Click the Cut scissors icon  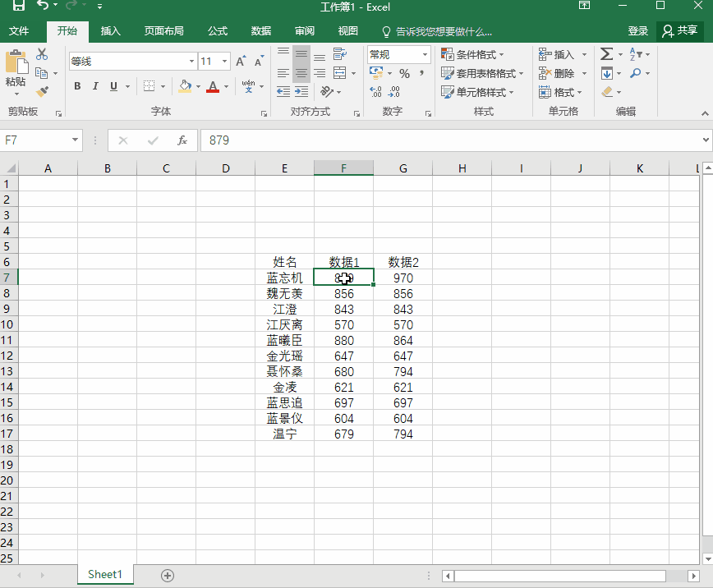[x=42, y=55]
